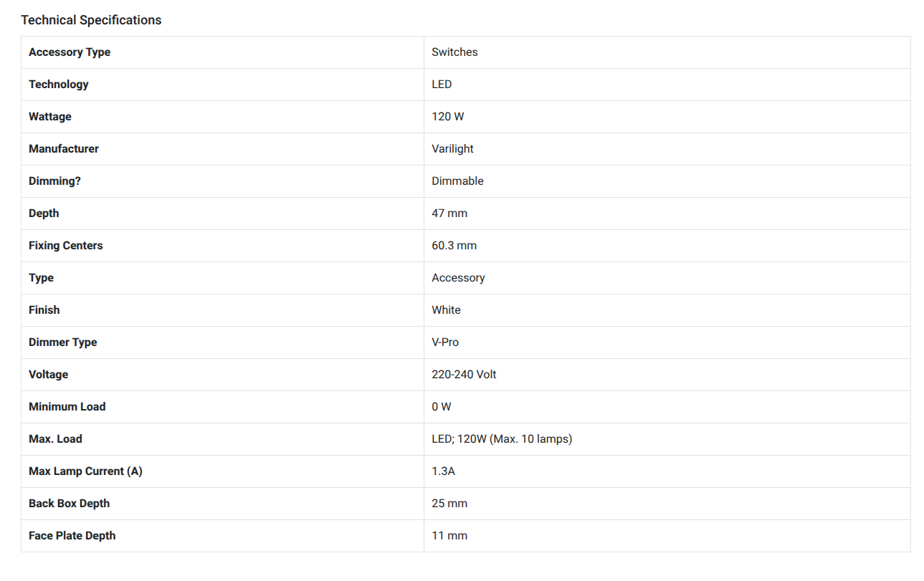Select the Dimmable value text
Viewport: 924px width, 581px height.
point(457,181)
